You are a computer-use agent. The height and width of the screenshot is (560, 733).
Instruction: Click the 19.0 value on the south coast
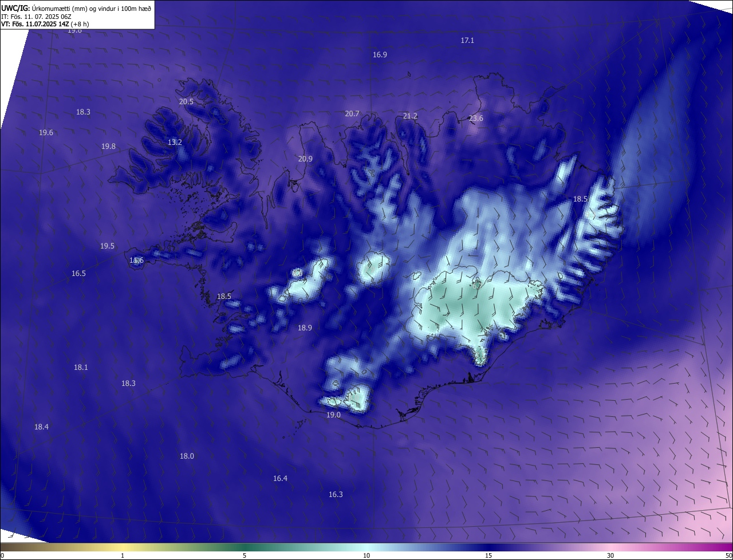[x=333, y=415]
